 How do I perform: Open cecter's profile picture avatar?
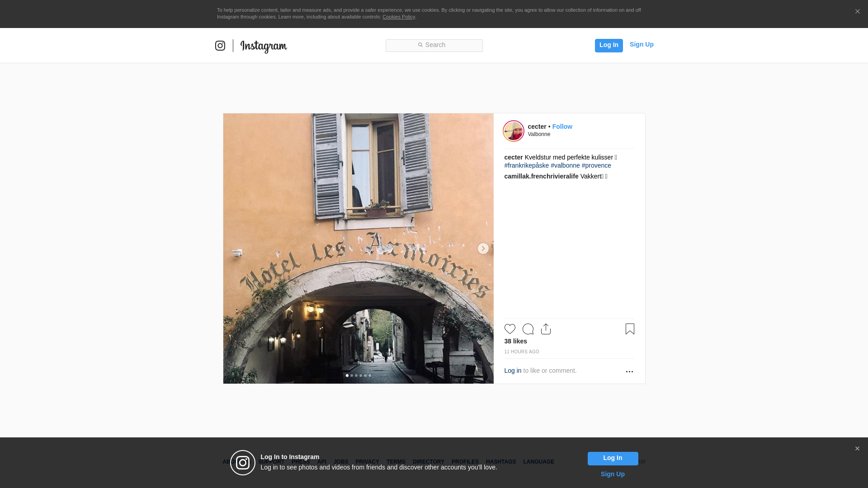click(x=514, y=131)
